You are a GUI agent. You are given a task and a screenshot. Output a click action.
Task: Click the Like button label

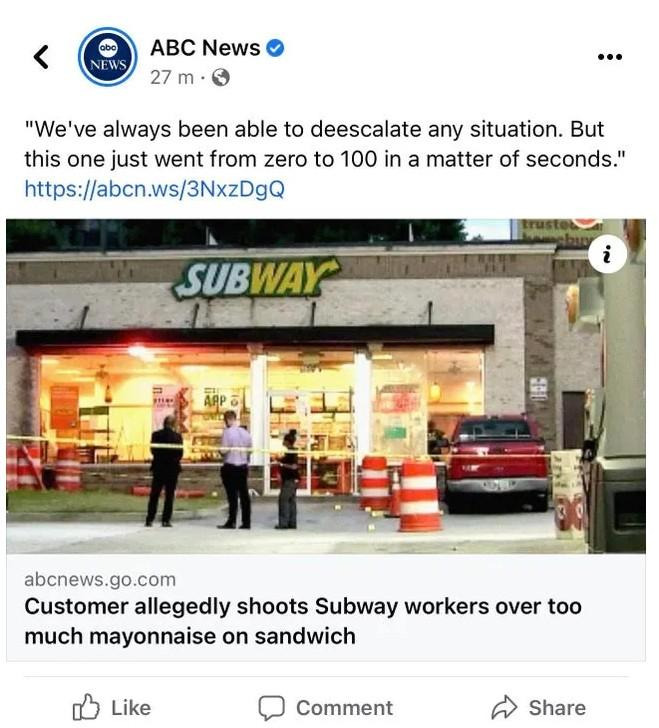point(131,708)
